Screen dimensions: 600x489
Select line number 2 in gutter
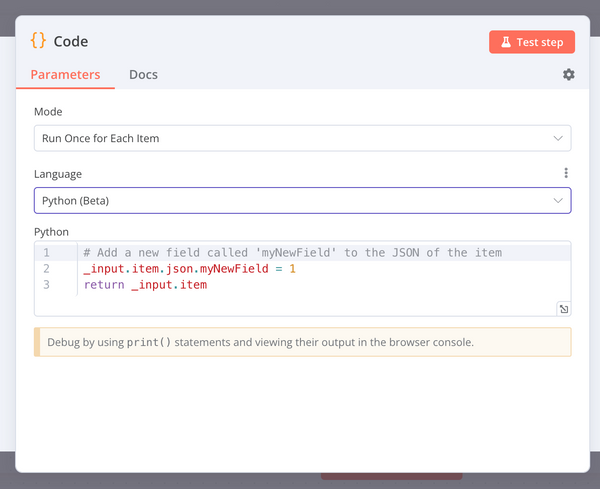point(46,269)
